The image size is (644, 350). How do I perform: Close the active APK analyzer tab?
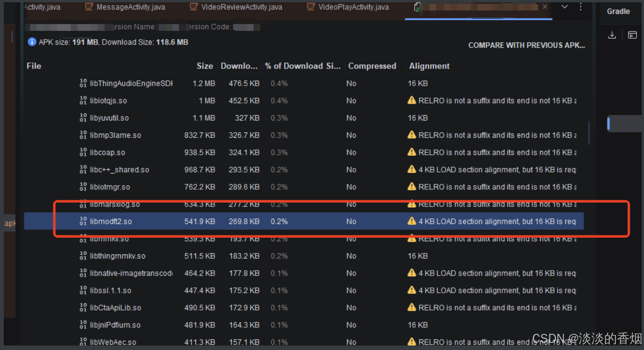tap(545, 7)
